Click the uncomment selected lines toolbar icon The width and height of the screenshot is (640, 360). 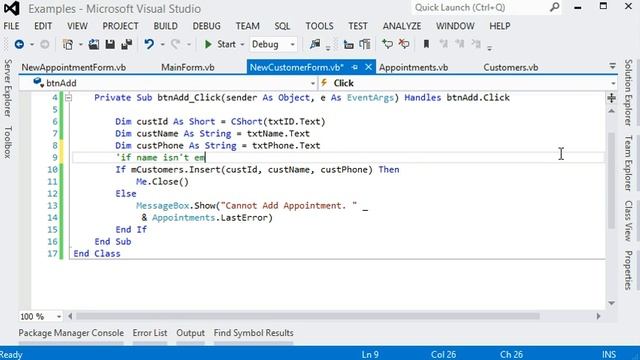coord(365,44)
